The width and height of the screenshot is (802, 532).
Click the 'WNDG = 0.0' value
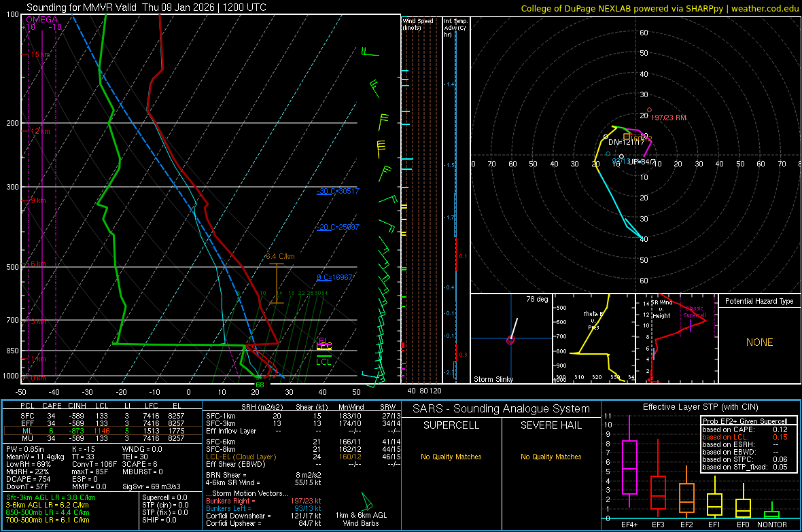142,449
